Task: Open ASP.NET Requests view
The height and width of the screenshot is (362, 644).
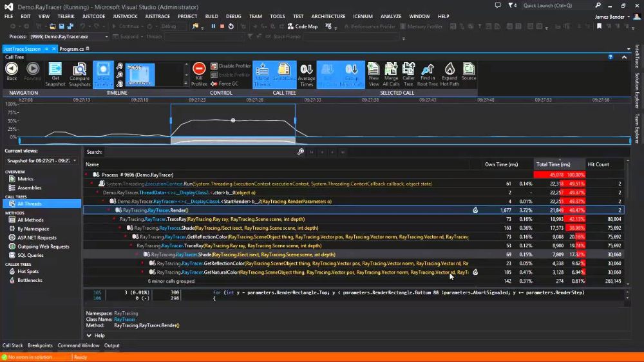Action: coord(37,238)
